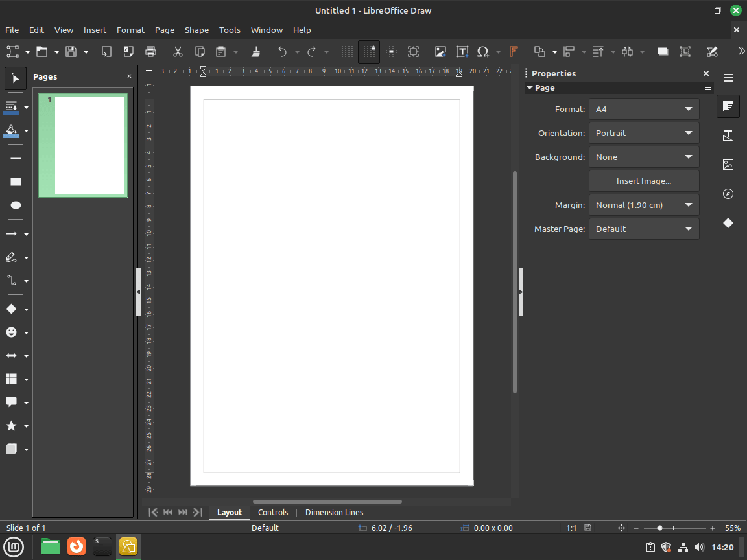The width and height of the screenshot is (747, 560).
Task: Activate the Fontwork text tool
Action: click(x=512, y=51)
